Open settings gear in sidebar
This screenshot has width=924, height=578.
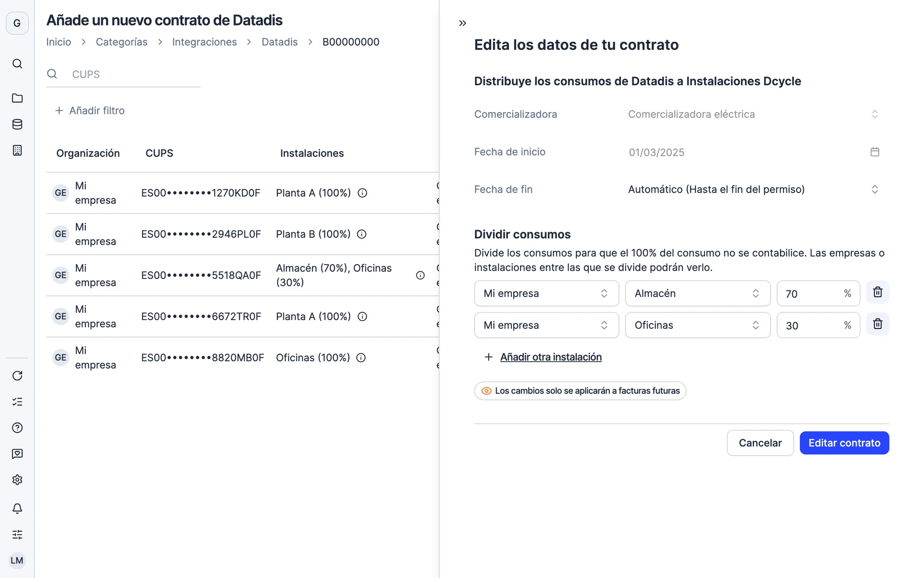(x=17, y=479)
